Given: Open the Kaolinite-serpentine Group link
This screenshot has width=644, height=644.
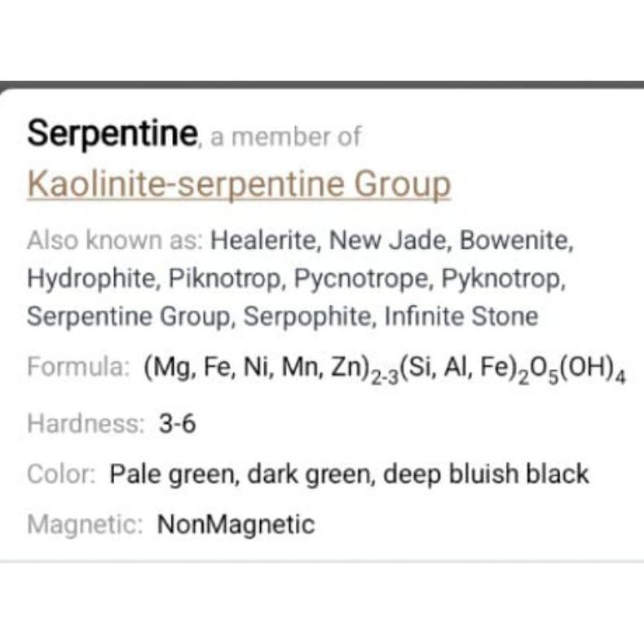Looking at the screenshot, I should click(x=239, y=185).
